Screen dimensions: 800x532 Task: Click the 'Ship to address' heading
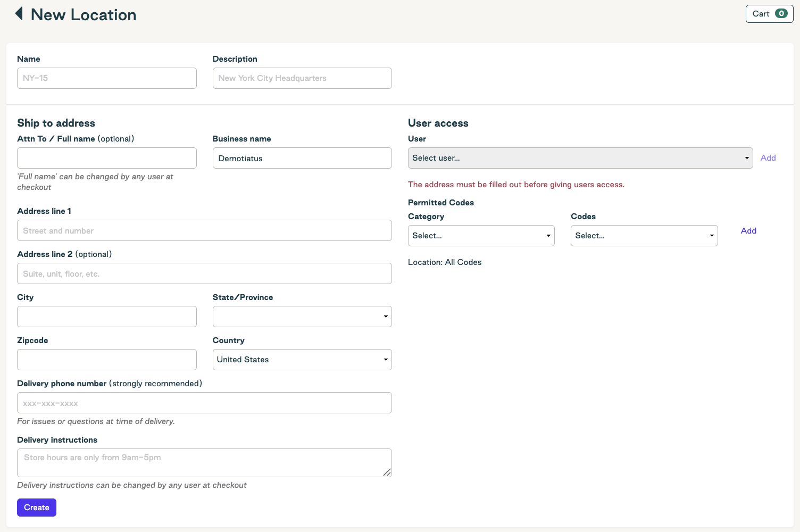pyautogui.click(x=56, y=123)
